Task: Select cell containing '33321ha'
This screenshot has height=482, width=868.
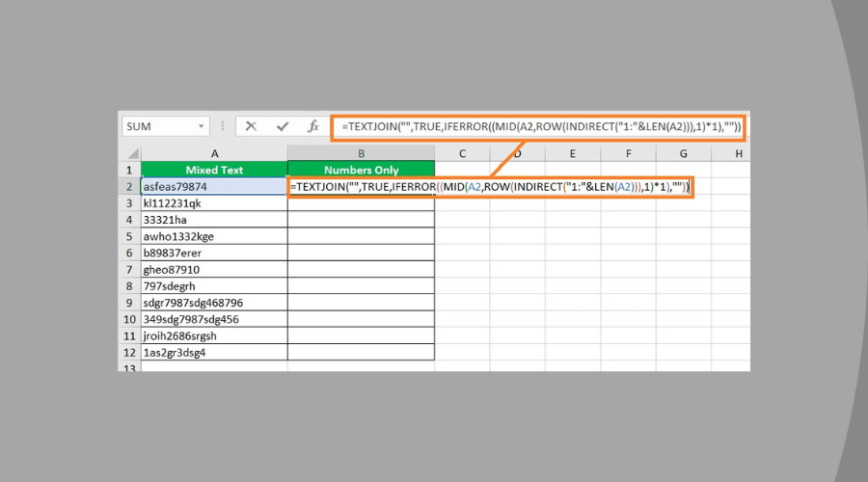Action: tap(214, 220)
